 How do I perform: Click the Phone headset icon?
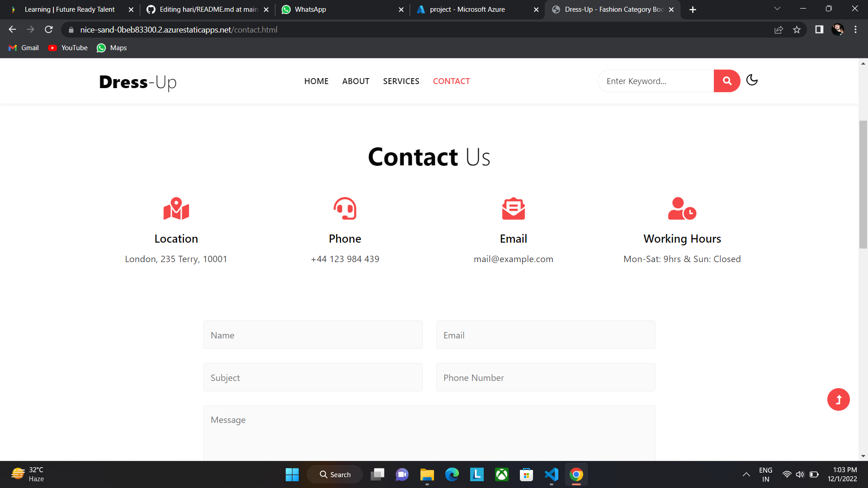coord(344,208)
